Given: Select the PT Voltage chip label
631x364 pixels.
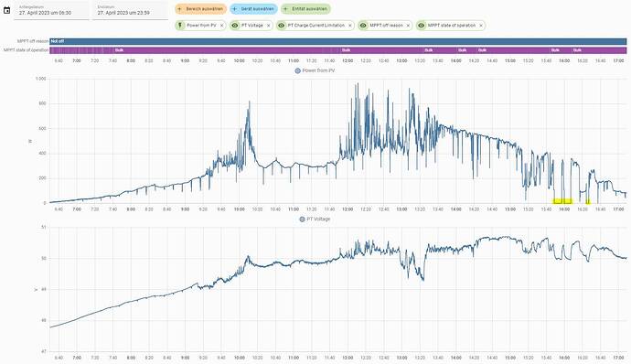Looking at the screenshot, I should tap(251, 26).
